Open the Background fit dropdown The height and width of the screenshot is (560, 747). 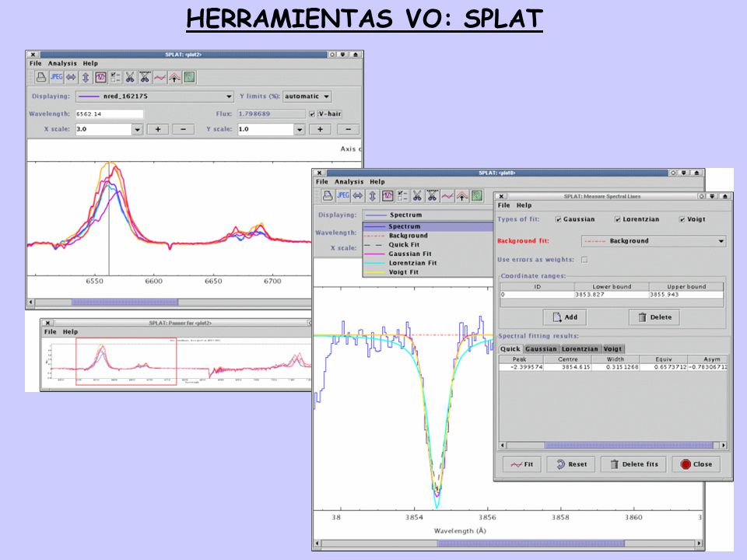tap(654, 241)
